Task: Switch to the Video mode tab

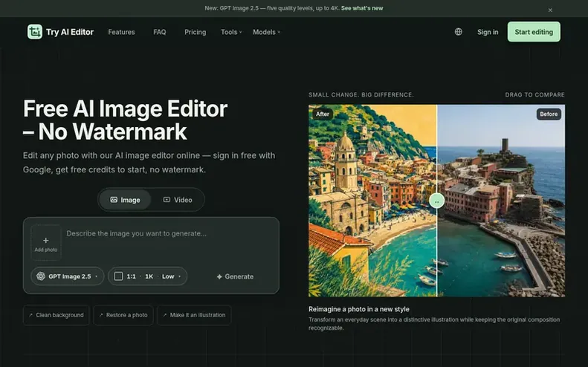Action: tap(178, 200)
